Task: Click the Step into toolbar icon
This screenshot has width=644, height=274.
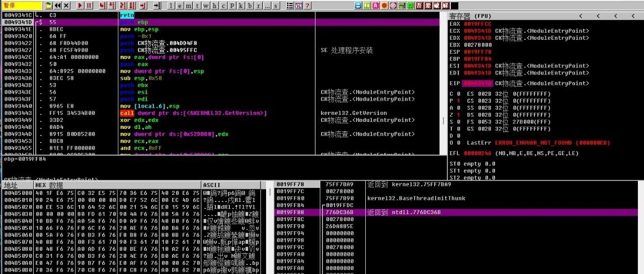Action: pyautogui.click(x=103, y=6)
